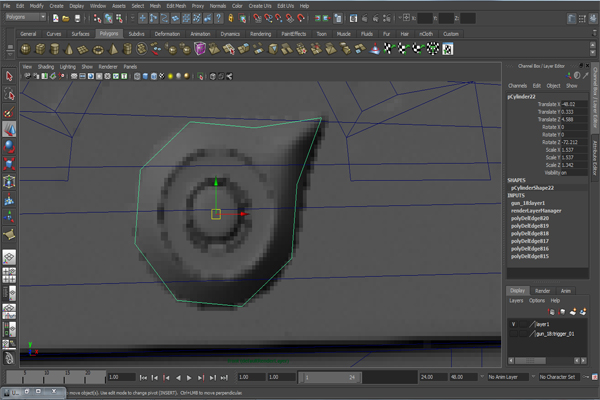Switch to the Surfaces shelf tab
The height and width of the screenshot is (400, 600).
point(80,34)
